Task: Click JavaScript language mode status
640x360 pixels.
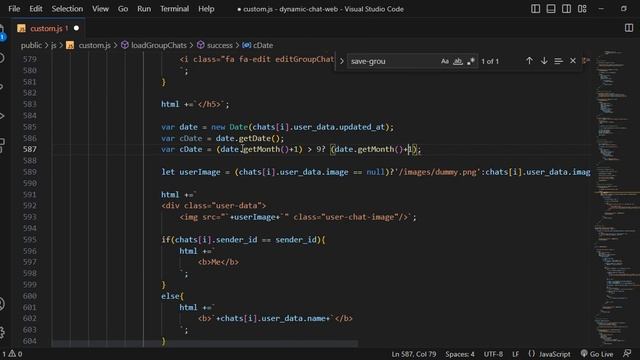Action: click(x=554, y=354)
